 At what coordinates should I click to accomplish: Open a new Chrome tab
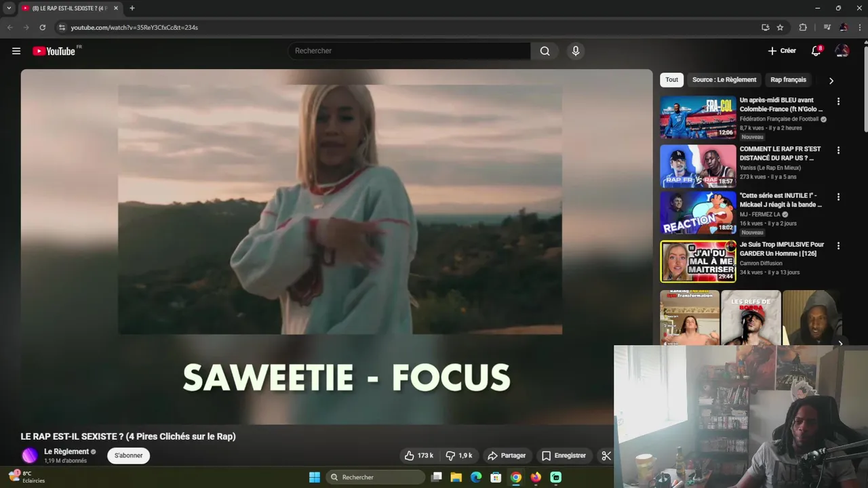(132, 8)
